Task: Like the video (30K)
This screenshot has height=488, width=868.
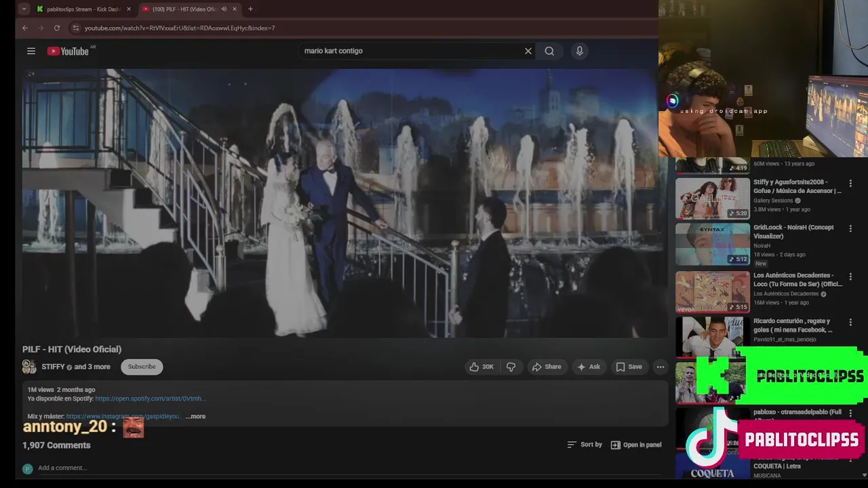Action: point(481,367)
